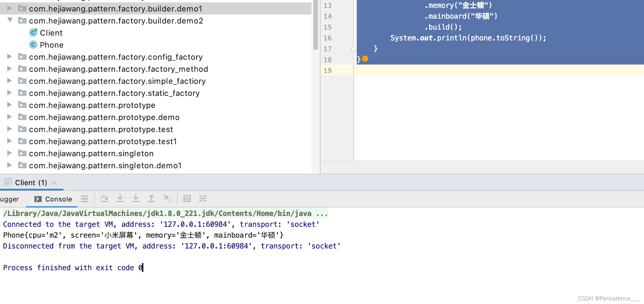Image resolution: width=644 pixels, height=304 pixels.
Task: Click 'Disconnected from the target VM' console line
Action: click(172, 246)
